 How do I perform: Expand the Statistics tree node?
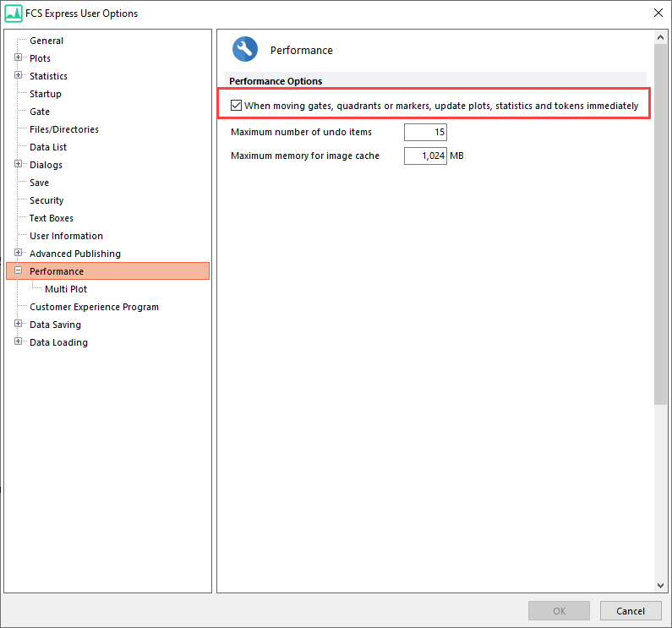(18, 75)
